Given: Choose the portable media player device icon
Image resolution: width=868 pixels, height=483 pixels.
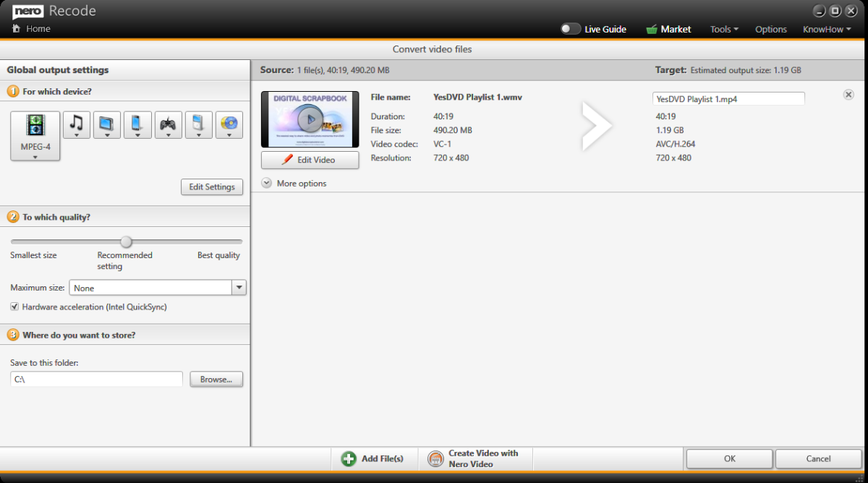Looking at the screenshot, I should pos(198,124).
